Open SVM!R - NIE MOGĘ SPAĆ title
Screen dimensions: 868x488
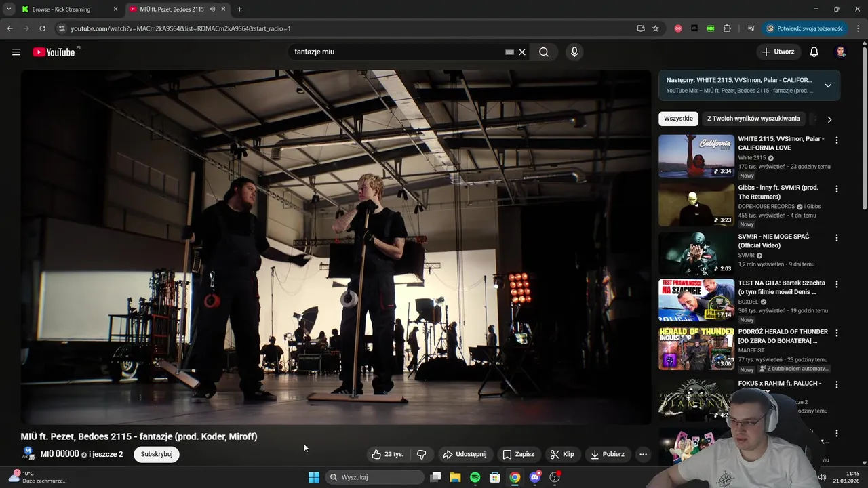click(774, 241)
